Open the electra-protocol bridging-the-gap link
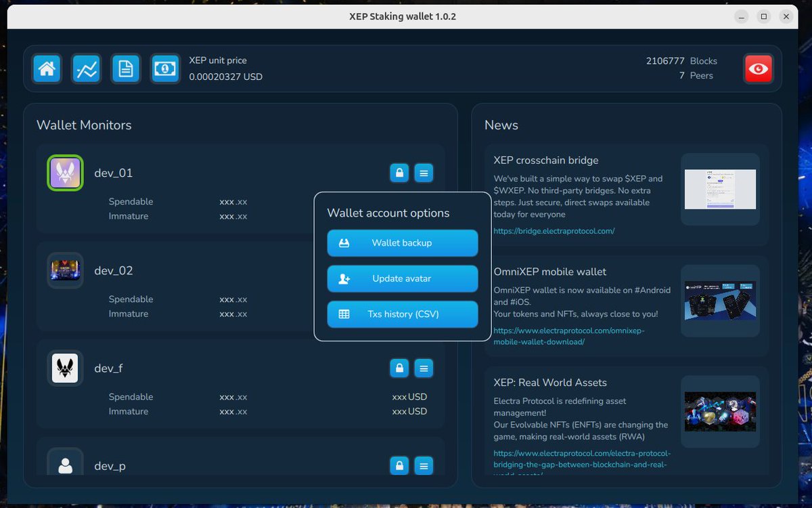The width and height of the screenshot is (812, 508). (x=582, y=464)
